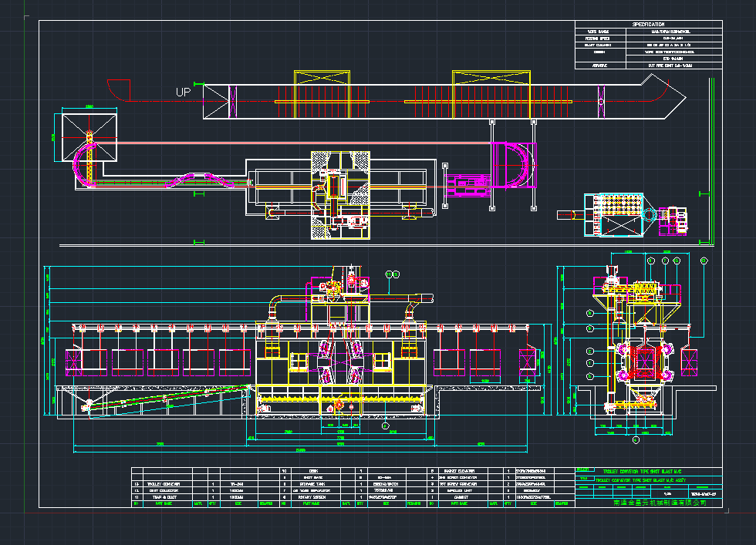
Task: Click balloon number 4 below the side view
Action: tap(636, 440)
